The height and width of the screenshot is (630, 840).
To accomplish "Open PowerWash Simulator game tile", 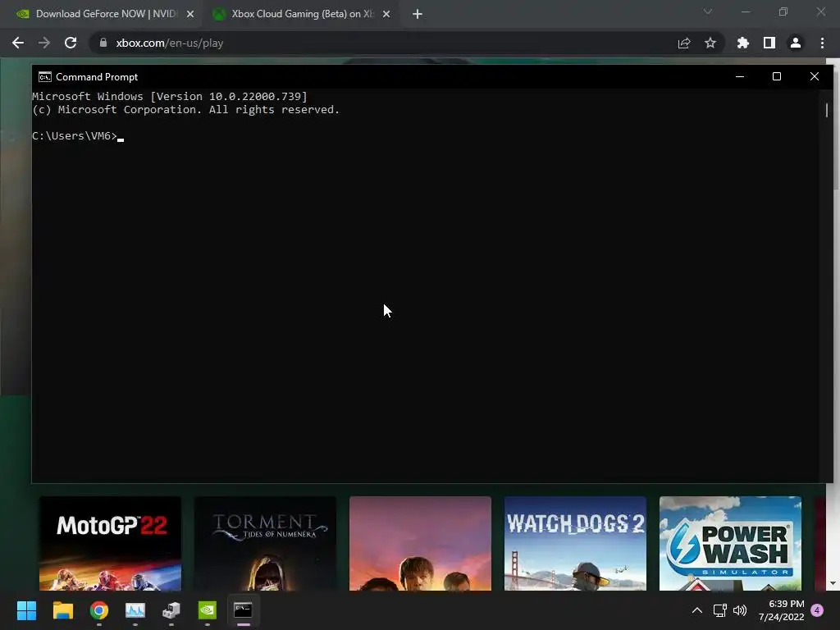I will tap(730, 543).
